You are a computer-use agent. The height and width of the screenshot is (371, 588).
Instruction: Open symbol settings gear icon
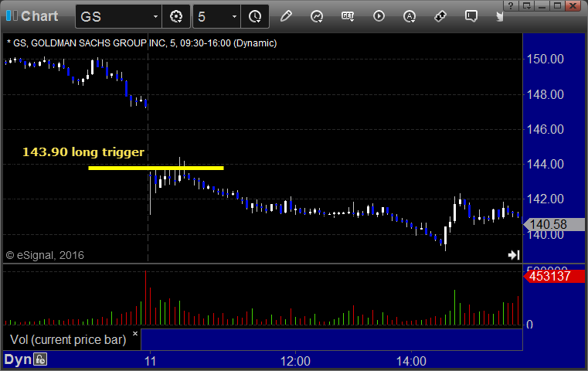(x=176, y=16)
